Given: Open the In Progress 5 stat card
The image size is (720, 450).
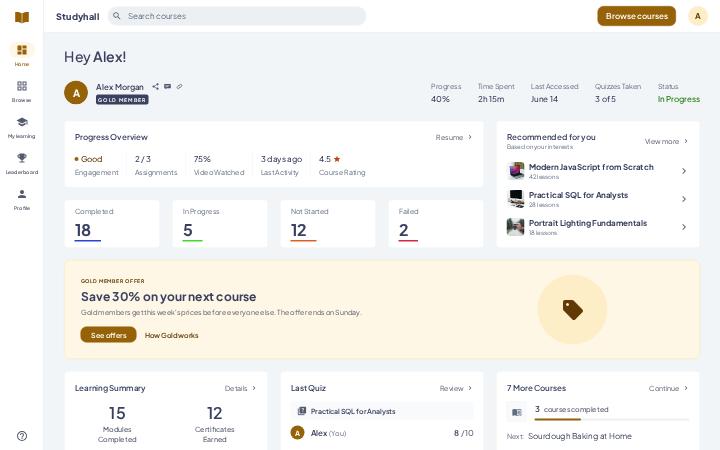Looking at the screenshot, I should (220, 224).
